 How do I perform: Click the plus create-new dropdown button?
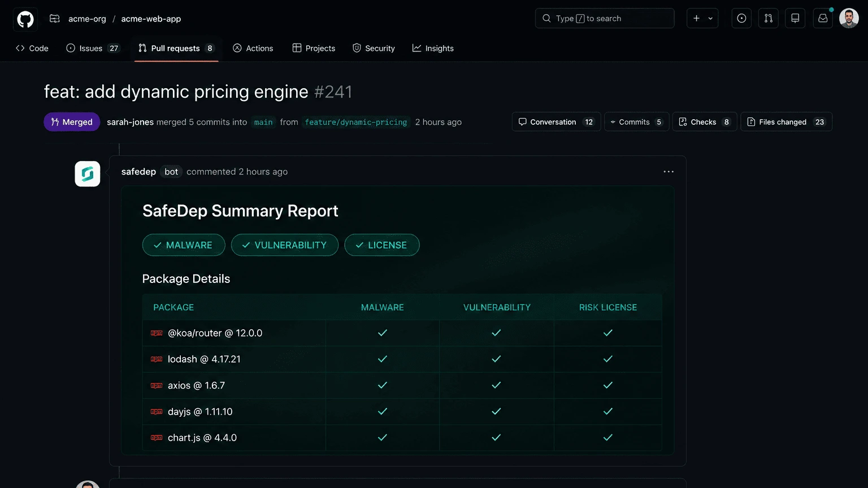click(x=702, y=19)
